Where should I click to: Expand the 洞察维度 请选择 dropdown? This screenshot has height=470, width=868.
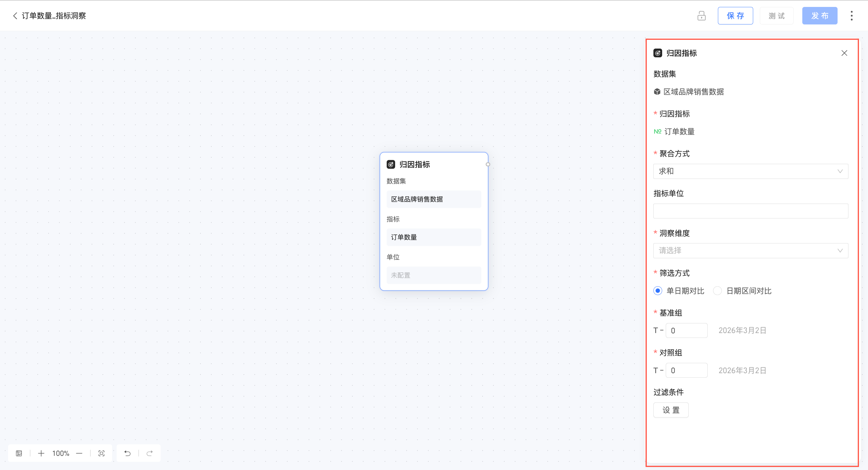point(750,250)
